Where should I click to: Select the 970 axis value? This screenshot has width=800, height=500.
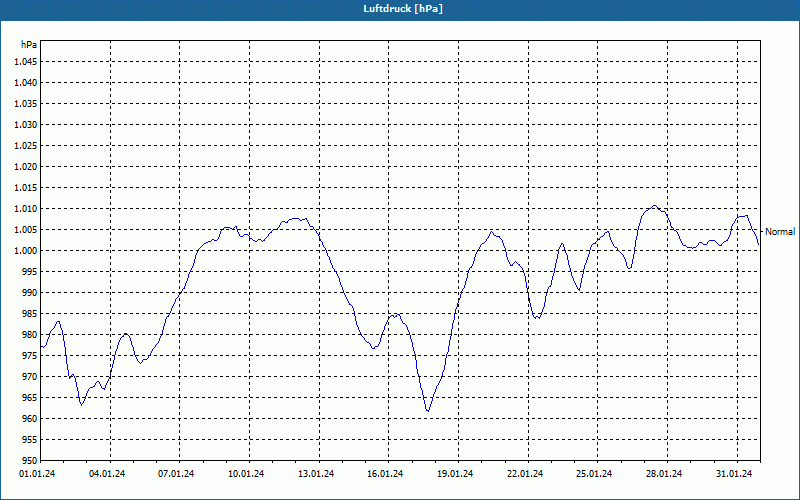click(x=30, y=377)
